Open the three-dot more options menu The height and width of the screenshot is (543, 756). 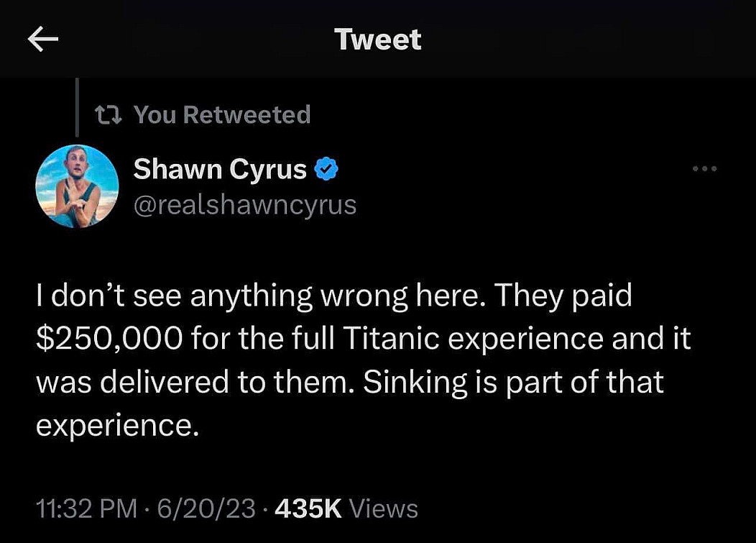coord(704,170)
